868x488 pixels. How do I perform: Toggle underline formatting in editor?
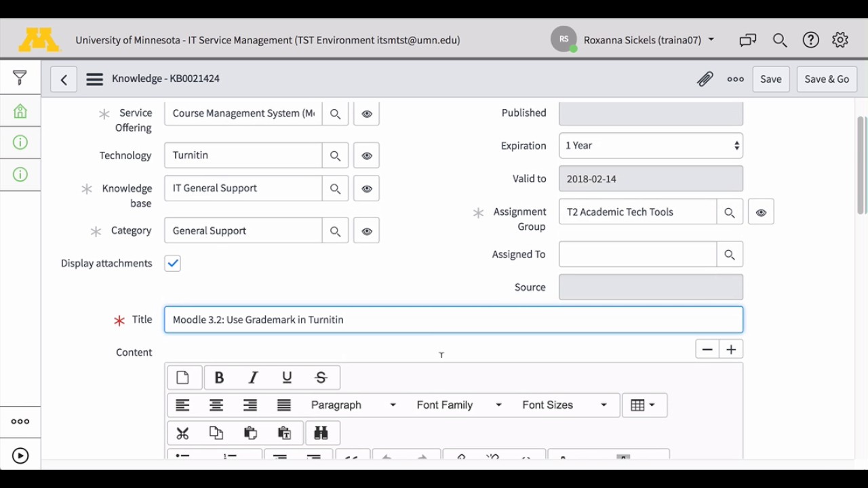point(287,378)
